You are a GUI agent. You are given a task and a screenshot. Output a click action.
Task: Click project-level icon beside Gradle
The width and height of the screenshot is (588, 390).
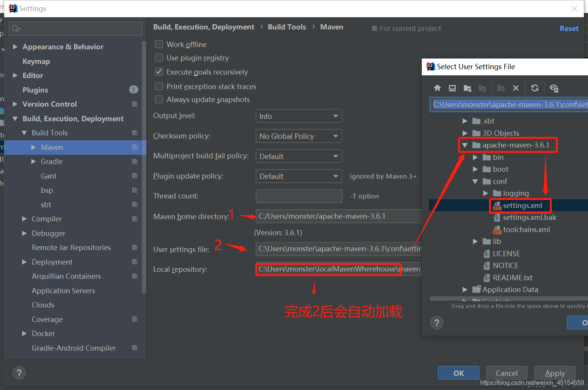pyautogui.click(x=134, y=162)
